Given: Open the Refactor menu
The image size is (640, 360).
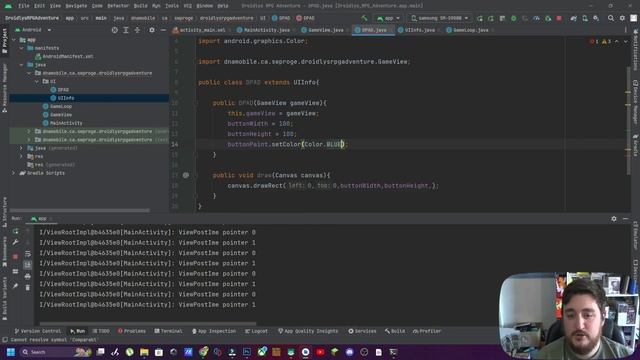Looking at the screenshot, I should click(118, 6).
